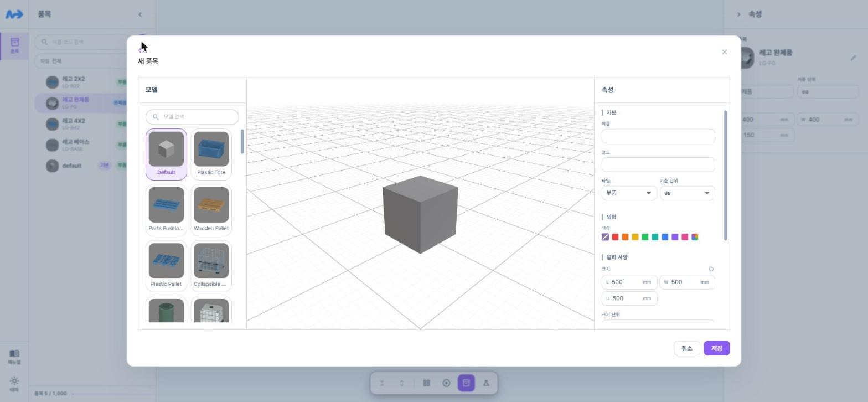Select the pink color swatch
The width and height of the screenshot is (868, 402).
[685, 237]
